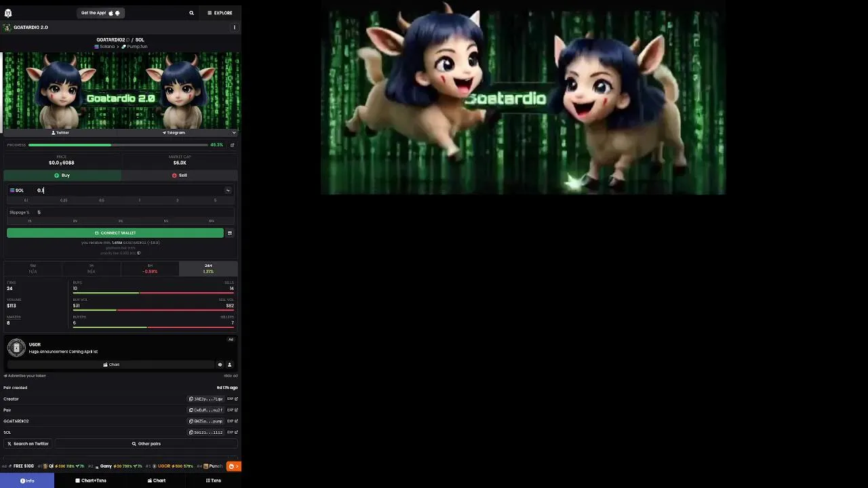The width and height of the screenshot is (868, 488).
Task: Open SOL EXP explorer link
Action: tap(233, 432)
